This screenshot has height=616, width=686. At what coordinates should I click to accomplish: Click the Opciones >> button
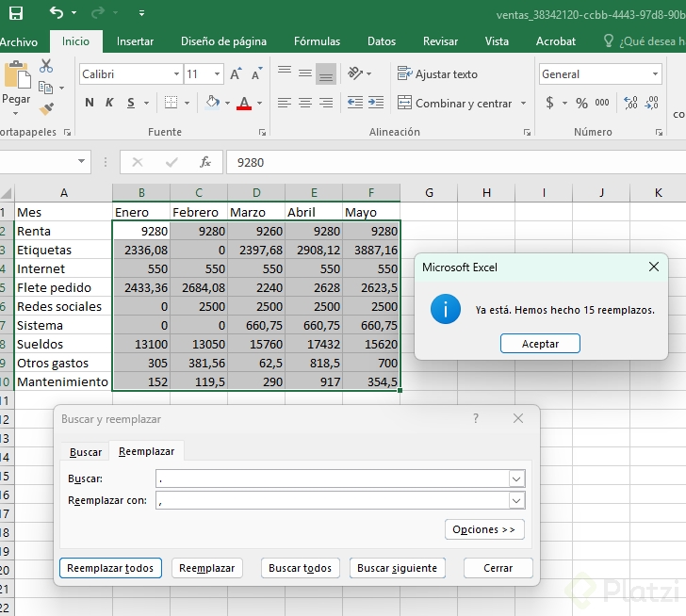pos(483,529)
